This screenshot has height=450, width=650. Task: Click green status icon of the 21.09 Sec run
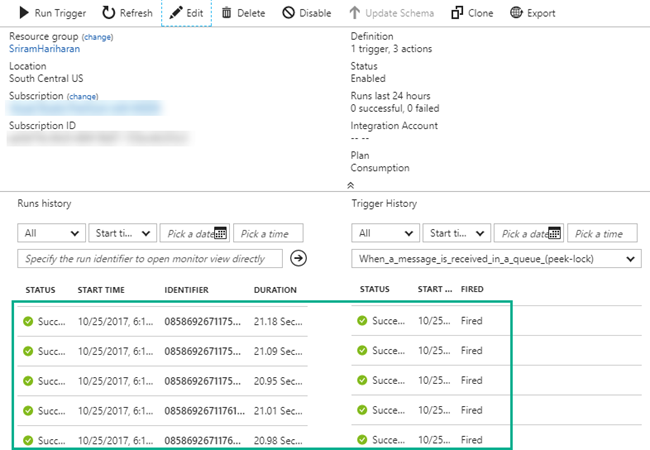tap(28, 351)
